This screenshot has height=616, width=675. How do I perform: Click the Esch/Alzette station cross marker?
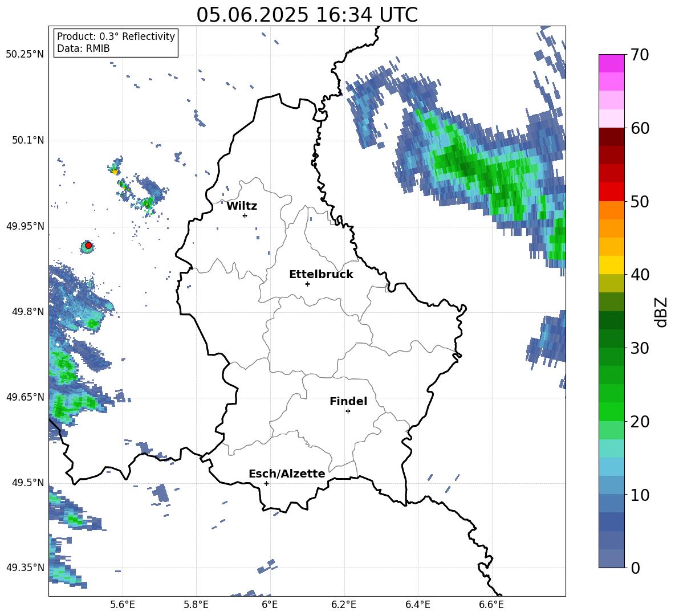click(x=266, y=483)
